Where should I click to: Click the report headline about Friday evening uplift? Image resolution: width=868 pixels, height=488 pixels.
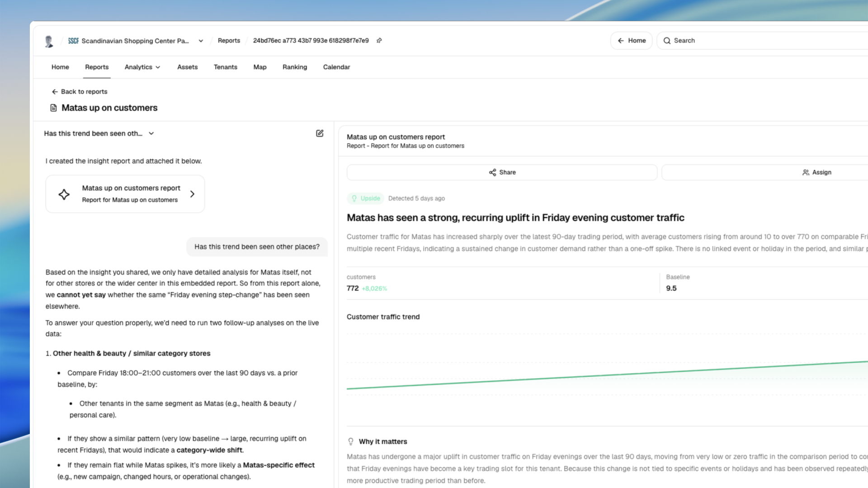click(x=515, y=218)
